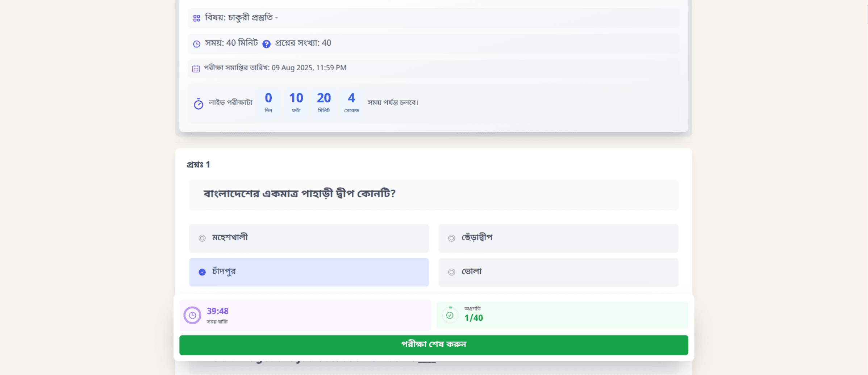Click the calendar icon beside পরীক্ষা সমাপ্তির তারিখ
Screen dimensions: 868x375
point(196,68)
